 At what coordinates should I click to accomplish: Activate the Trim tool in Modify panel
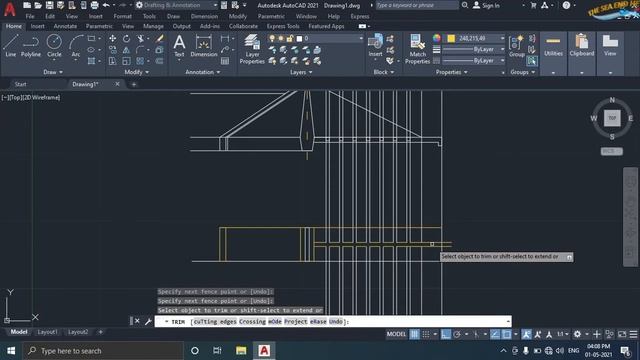pos(140,38)
